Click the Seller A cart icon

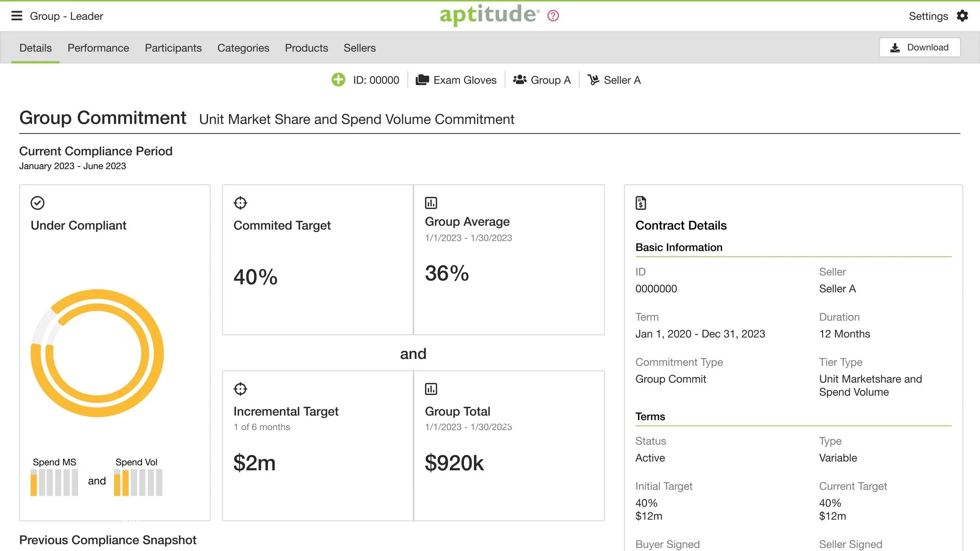coord(593,80)
